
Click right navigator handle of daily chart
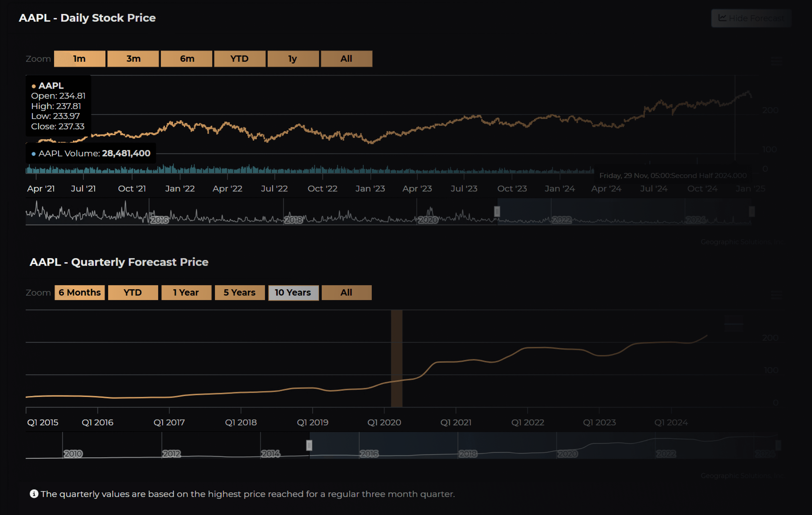(752, 211)
